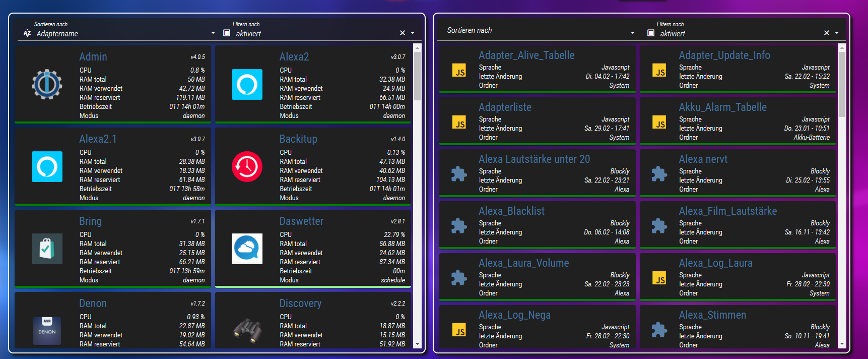Click the Daswetter cloud icon
This screenshot has width=868, height=359.
(247, 249)
